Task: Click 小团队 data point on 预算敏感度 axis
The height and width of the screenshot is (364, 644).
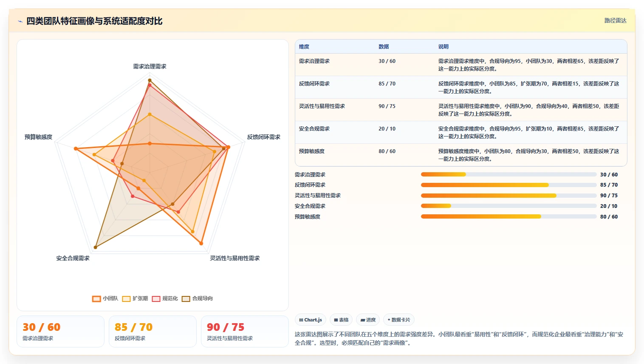Action: (76, 149)
